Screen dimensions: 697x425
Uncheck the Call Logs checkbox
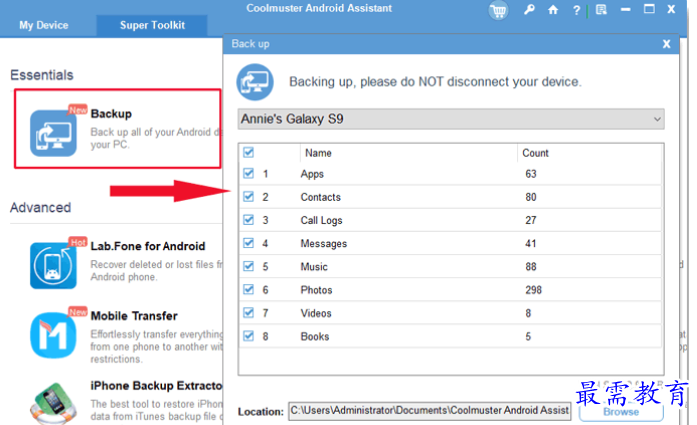pos(248,220)
